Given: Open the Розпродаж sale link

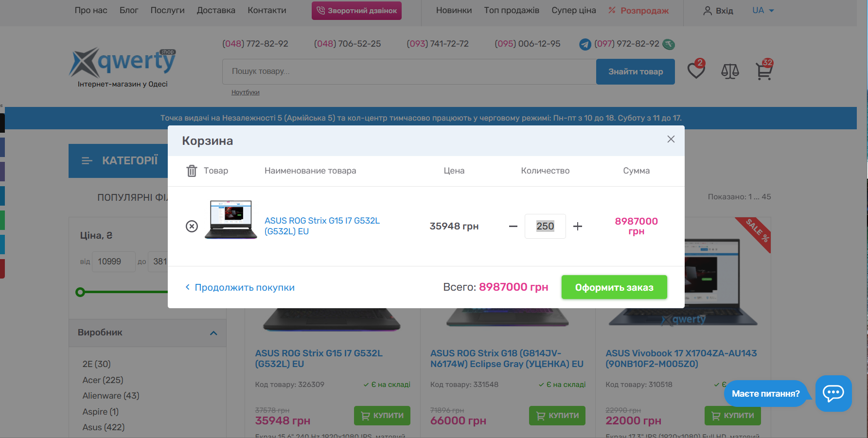Looking at the screenshot, I should [x=638, y=10].
